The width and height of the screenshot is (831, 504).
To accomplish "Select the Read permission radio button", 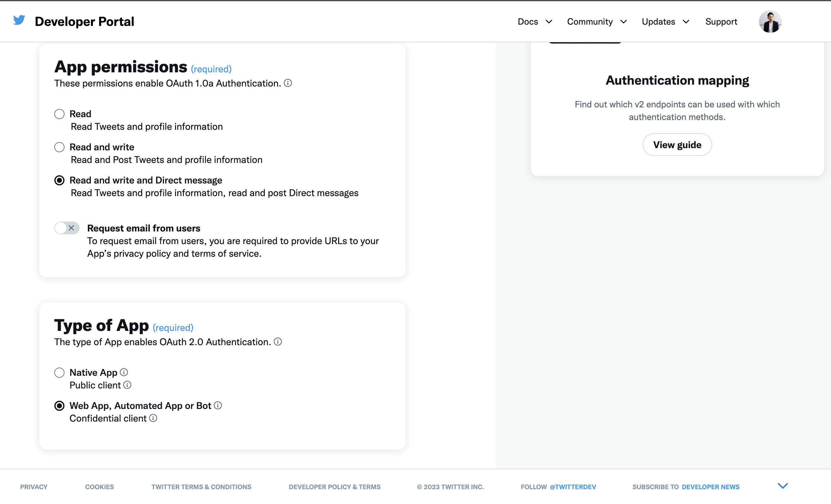I will tap(59, 114).
